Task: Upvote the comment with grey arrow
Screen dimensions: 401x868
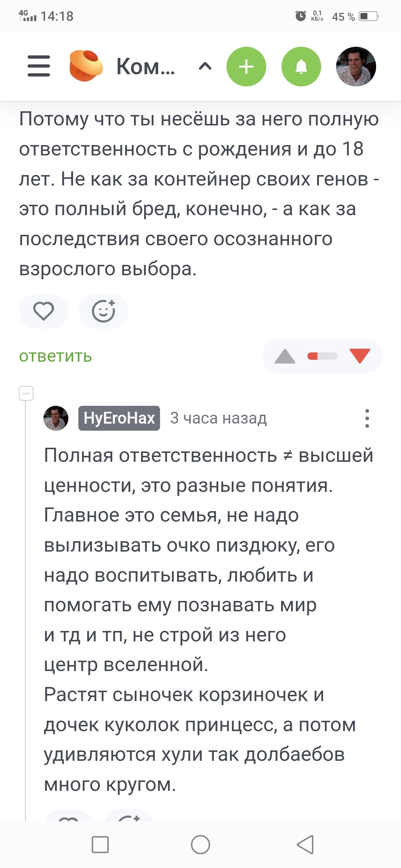Action: [x=285, y=356]
